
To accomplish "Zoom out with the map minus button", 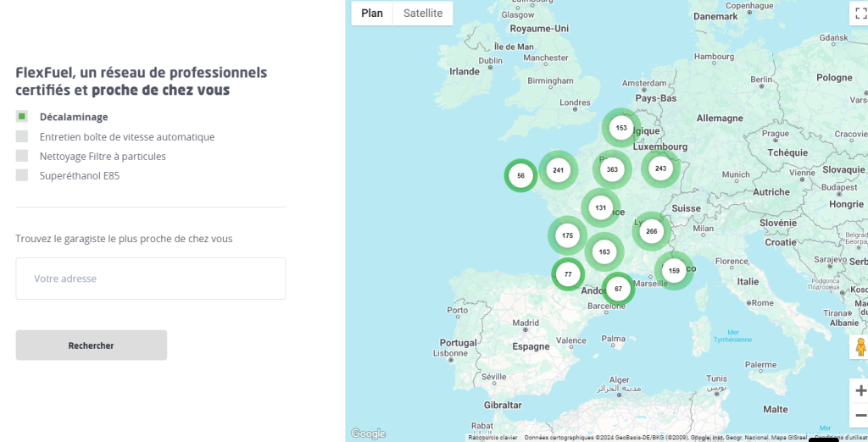I will [x=860, y=416].
